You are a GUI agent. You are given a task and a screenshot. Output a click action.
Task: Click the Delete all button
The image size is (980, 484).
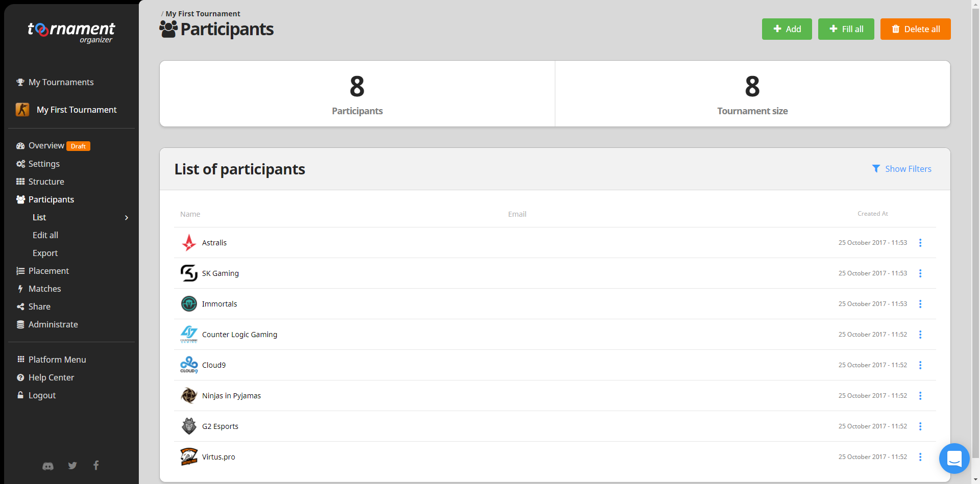pyautogui.click(x=915, y=29)
